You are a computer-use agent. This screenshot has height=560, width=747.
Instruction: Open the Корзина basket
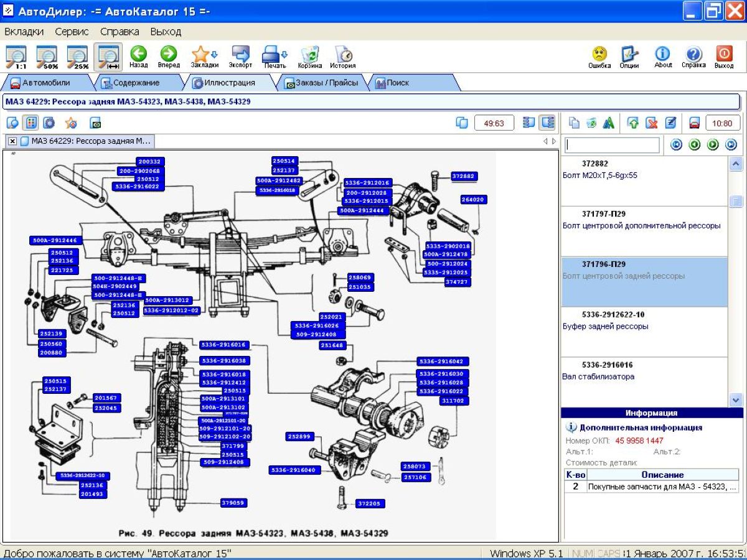click(x=309, y=57)
